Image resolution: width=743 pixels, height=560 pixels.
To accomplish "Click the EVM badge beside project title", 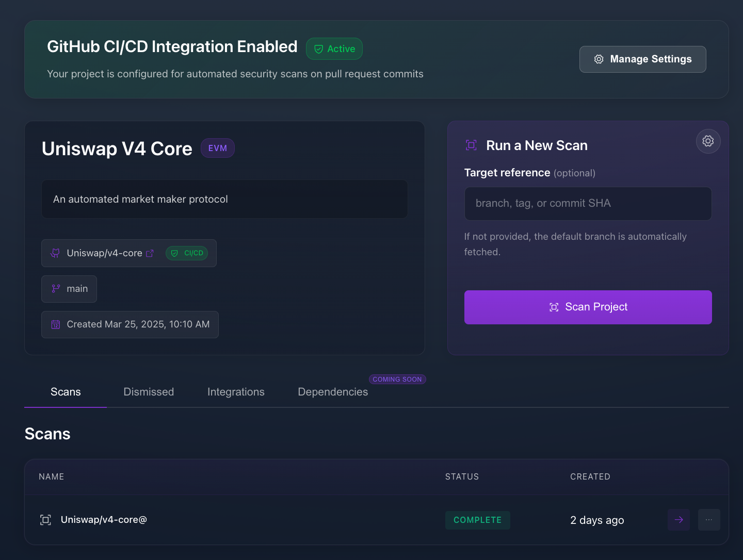I will [218, 148].
